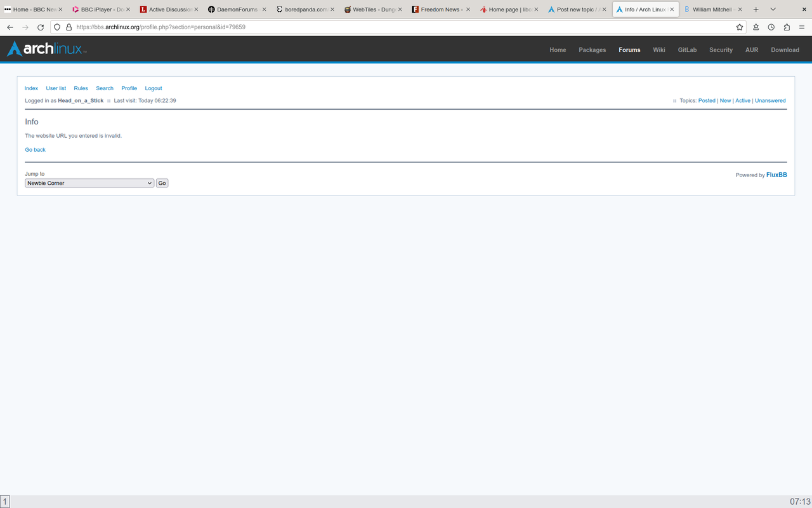Go back using the browser back arrow
Image resolution: width=812 pixels, height=508 pixels.
[10, 27]
